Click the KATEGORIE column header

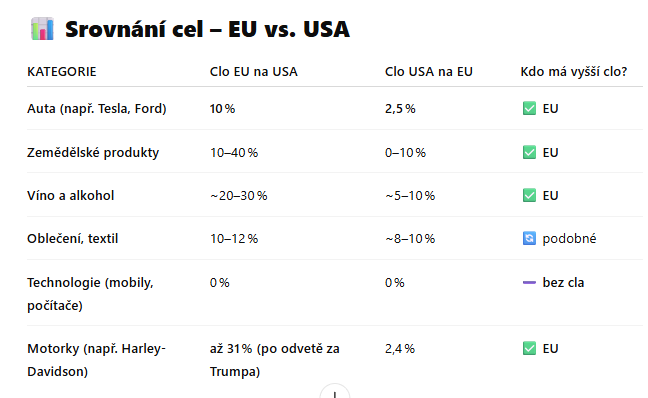[x=62, y=71]
